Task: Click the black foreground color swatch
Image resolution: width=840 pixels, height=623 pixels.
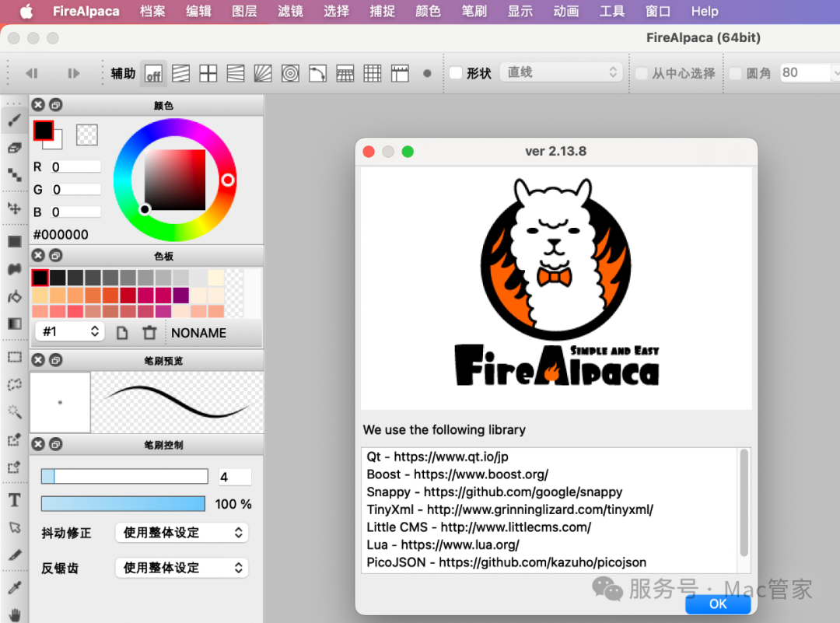Action: (x=44, y=130)
